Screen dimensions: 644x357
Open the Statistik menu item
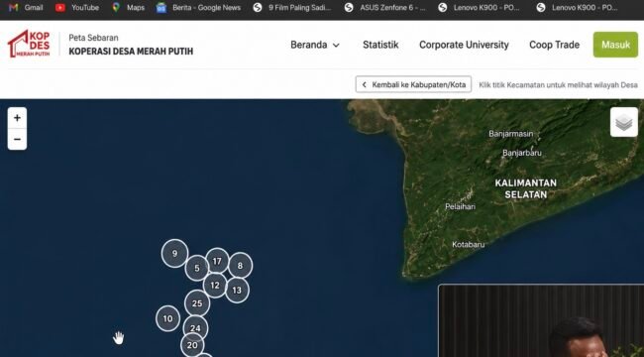click(x=380, y=45)
